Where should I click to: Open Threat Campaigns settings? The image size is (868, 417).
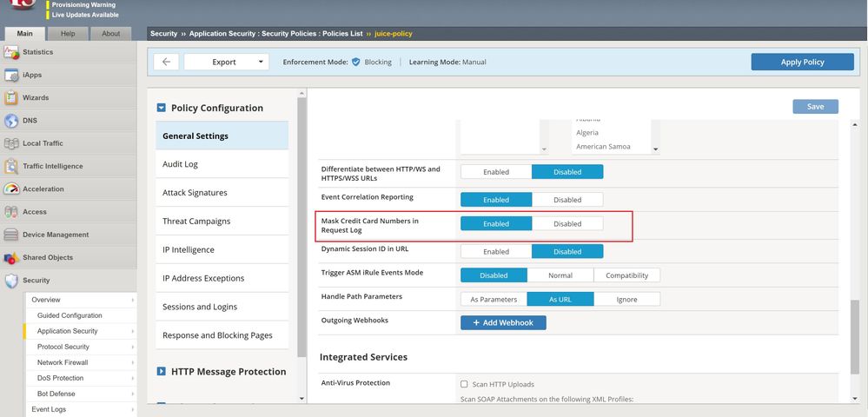[x=222, y=221]
